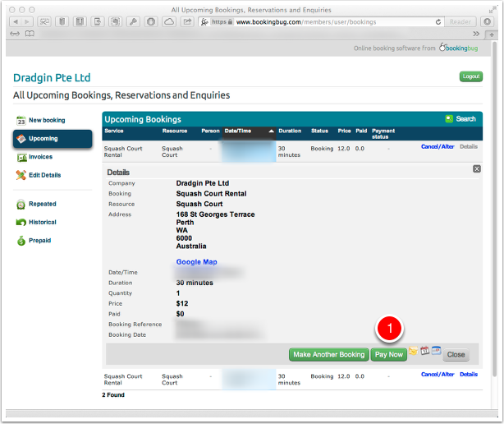Open the iCloud tabs cloud icon

[x=169, y=22]
